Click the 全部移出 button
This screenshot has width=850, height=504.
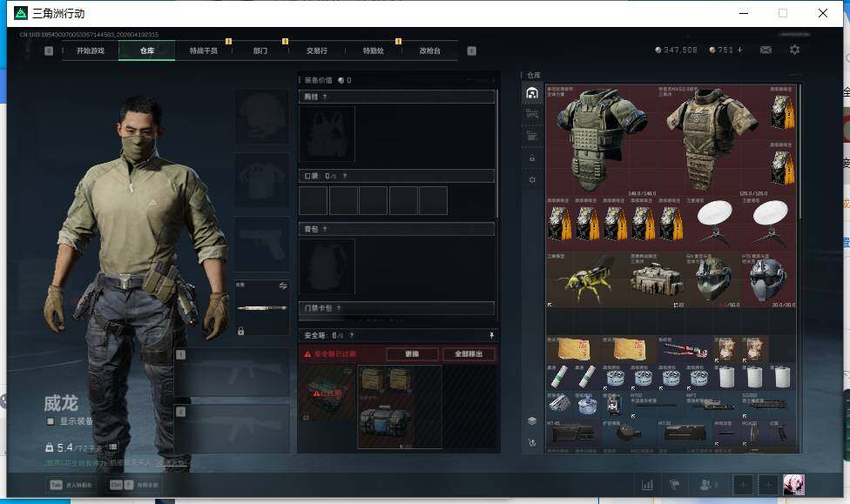(x=469, y=354)
